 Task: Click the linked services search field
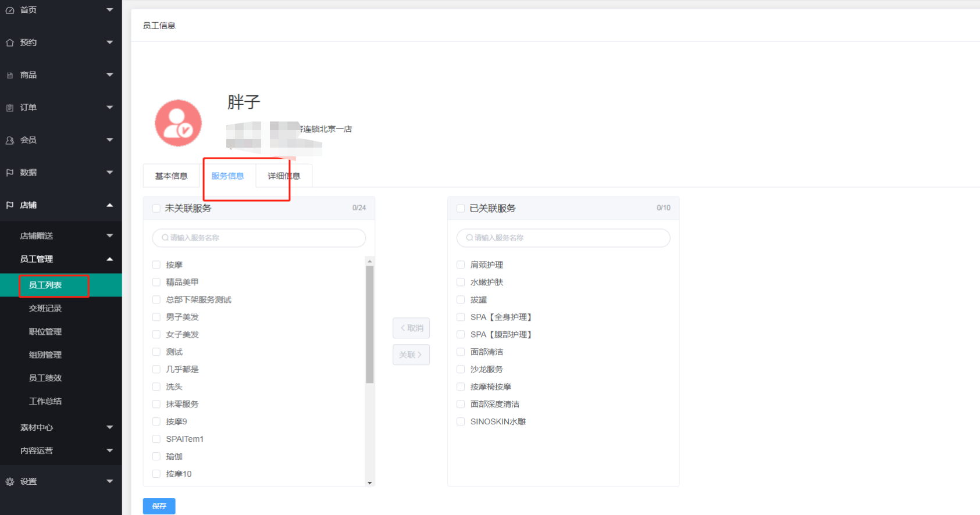564,238
